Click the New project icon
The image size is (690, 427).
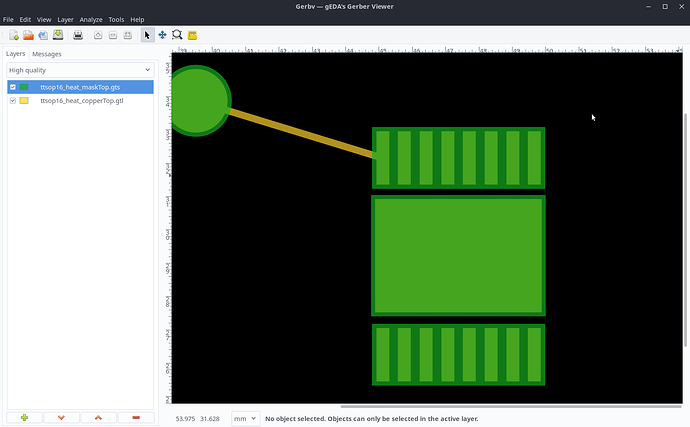(14, 35)
